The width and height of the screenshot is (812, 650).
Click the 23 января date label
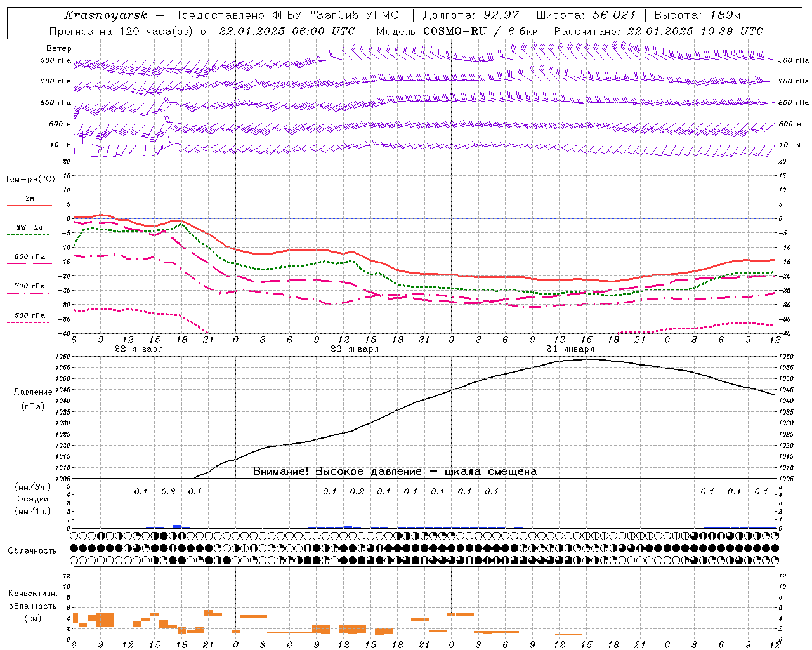[354, 349]
